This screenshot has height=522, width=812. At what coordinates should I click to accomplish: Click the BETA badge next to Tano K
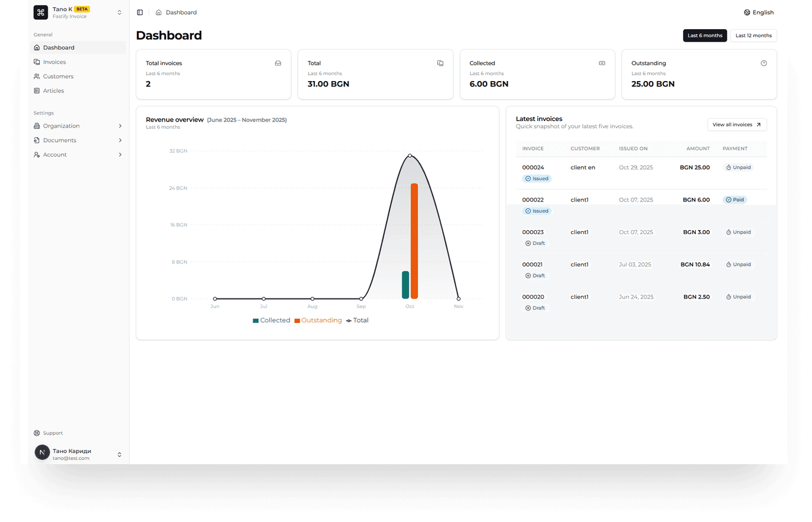(82, 9)
